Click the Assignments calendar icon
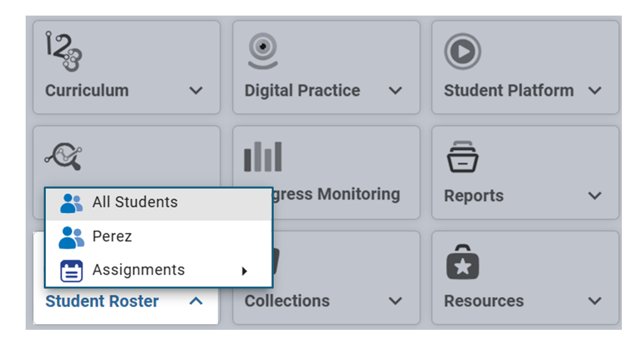The width and height of the screenshot is (644, 362). point(71,271)
